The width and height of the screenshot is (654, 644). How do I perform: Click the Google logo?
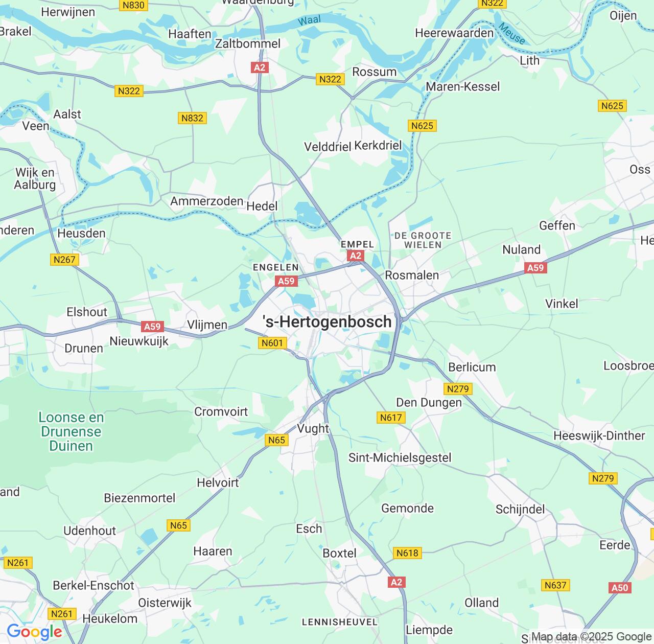coord(34,632)
